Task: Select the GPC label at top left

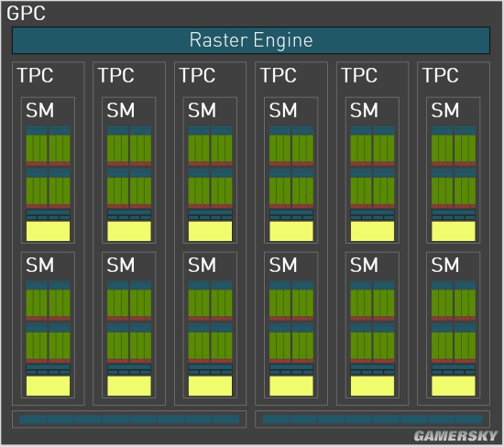Action: click(26, 14)
